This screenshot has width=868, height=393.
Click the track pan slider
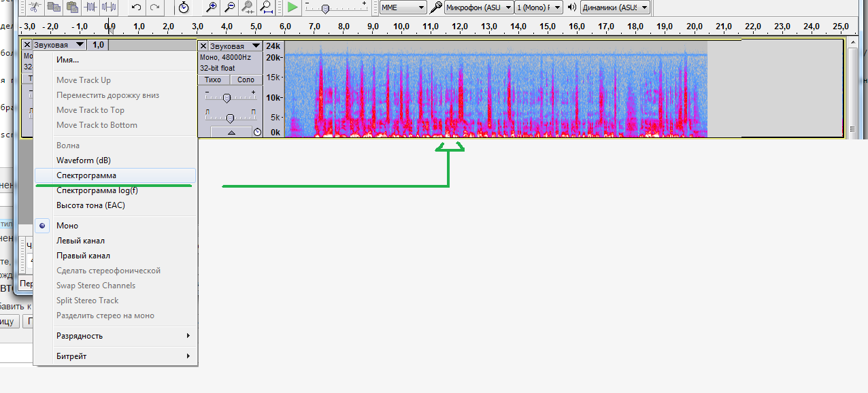(230, 117)
